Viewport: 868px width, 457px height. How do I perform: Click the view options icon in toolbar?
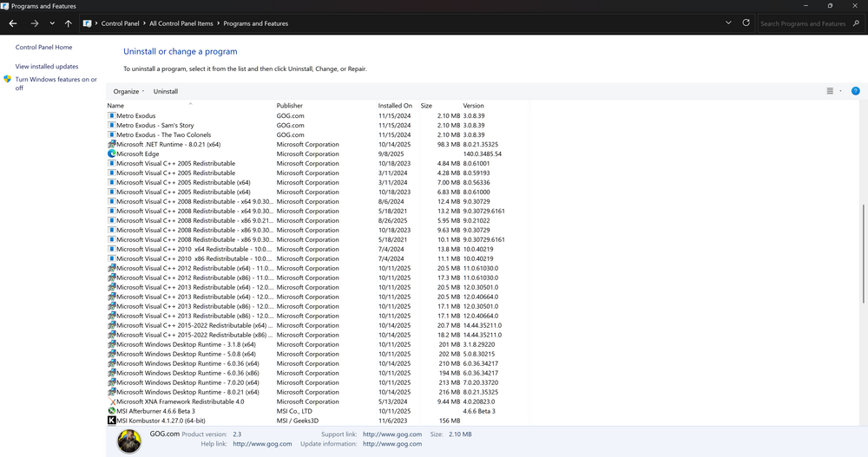830,91
